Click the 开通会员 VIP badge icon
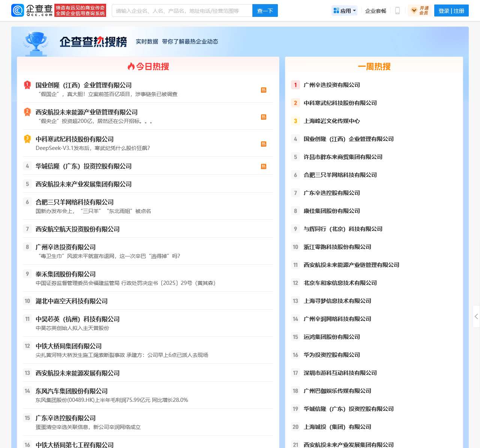The height and width of the screenshot is (448, 480). (414, 10)
